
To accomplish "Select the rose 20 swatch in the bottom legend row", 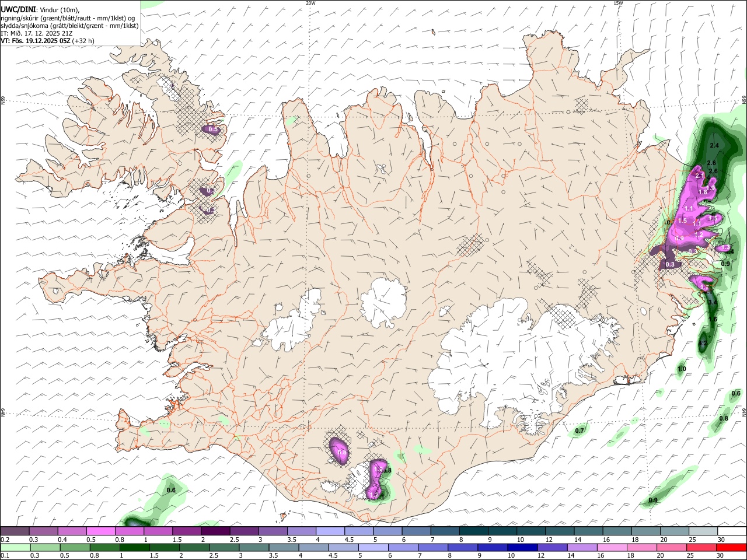I will (x=672, y=547).
